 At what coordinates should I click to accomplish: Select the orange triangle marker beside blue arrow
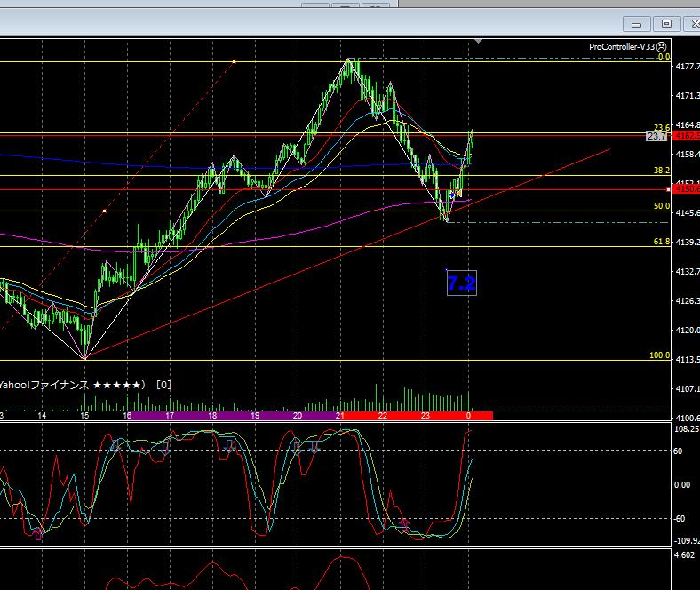coord(459,195)
